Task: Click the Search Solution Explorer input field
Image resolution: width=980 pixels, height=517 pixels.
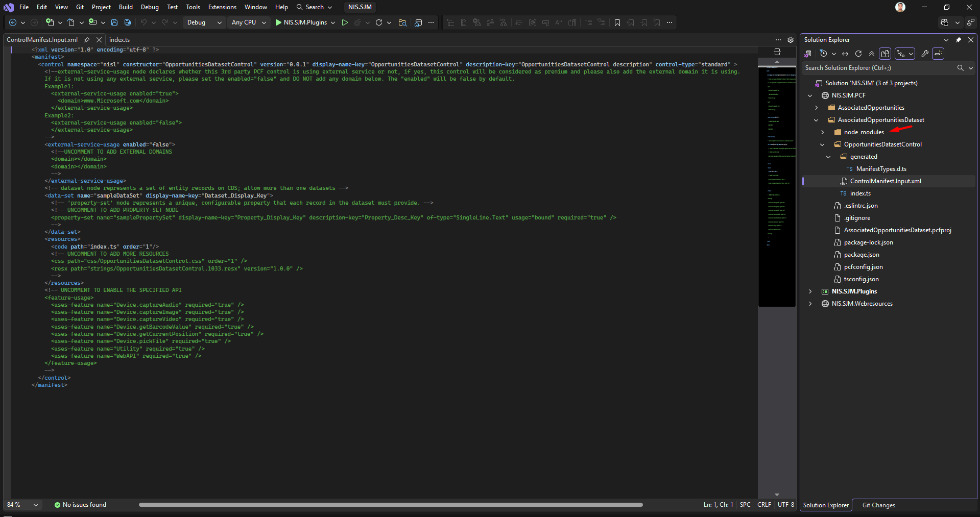Action: click(879, 68)
